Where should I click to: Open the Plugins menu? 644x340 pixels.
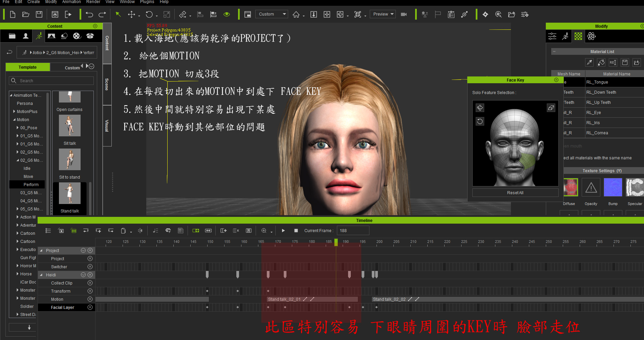point(147,2)
